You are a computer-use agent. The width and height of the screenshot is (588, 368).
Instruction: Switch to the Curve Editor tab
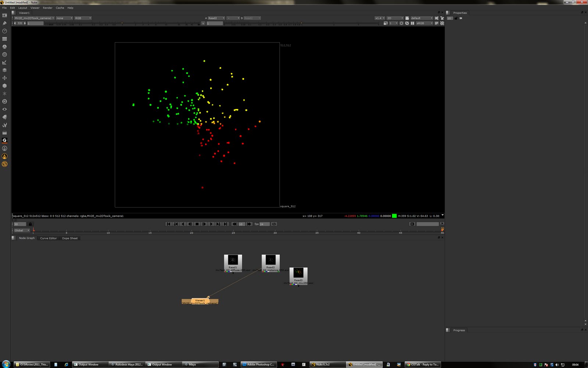coord(48,238)
